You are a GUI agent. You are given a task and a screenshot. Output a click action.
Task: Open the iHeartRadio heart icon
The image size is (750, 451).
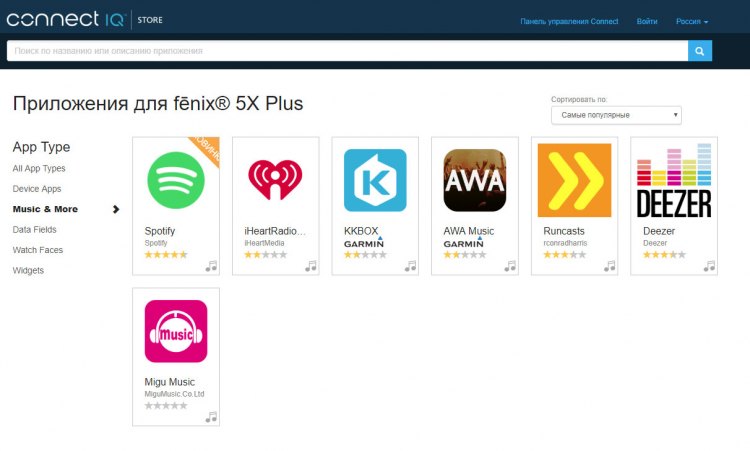(x=275, y=179)
